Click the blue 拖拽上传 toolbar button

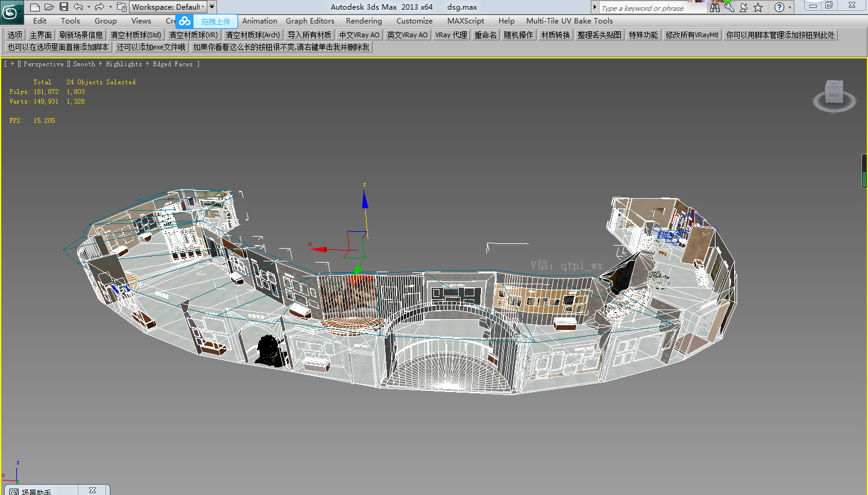coord(215,20)
